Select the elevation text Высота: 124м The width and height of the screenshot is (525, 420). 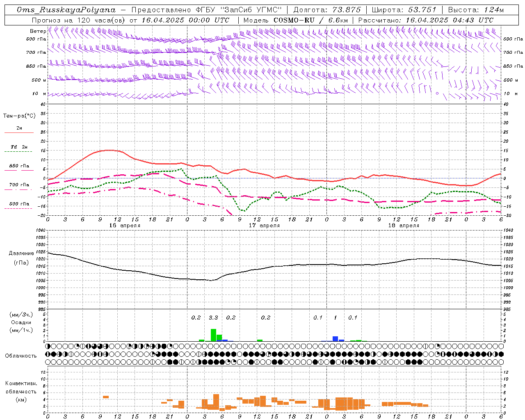click(476, 10)
